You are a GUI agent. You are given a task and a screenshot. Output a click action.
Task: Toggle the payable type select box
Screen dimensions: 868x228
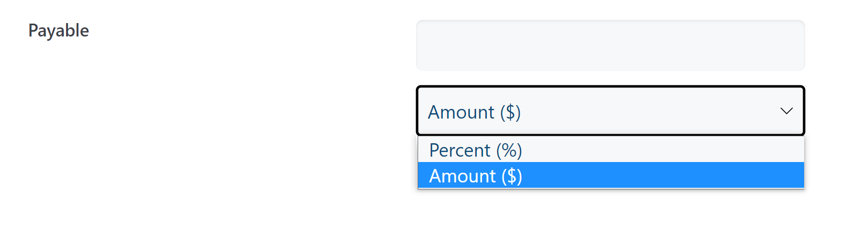pos(610,111)
